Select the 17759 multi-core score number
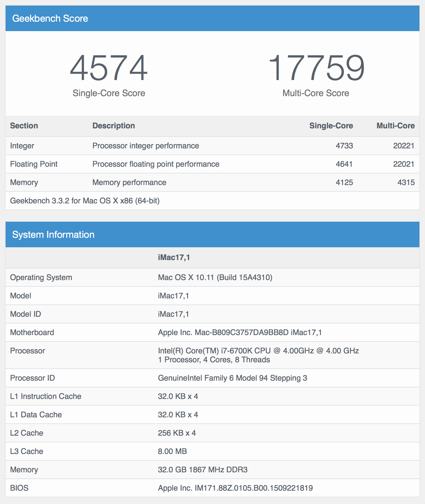Image resolution: width=425 pixels, height=504 pixels. click(316, 68)
